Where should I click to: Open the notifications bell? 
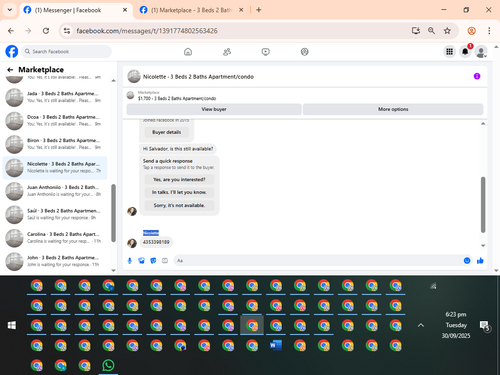point(465,52)
